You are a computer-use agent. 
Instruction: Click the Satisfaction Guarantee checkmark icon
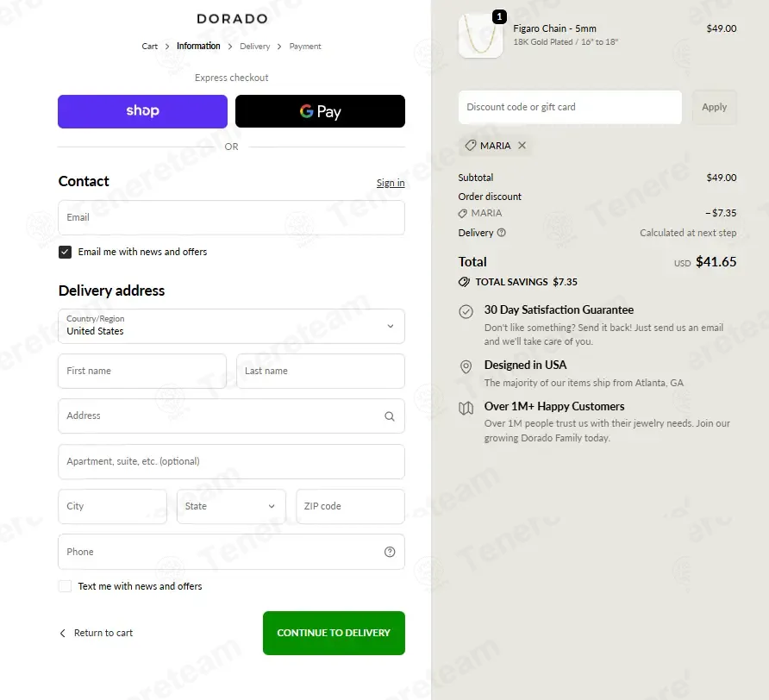[x=466, y=311]
